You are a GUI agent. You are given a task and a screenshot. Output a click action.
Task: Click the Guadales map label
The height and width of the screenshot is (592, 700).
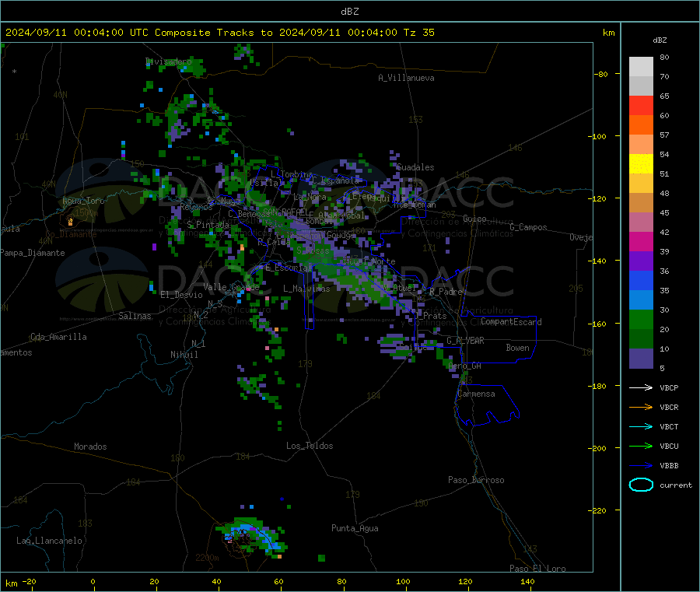(x=415, y=167)
